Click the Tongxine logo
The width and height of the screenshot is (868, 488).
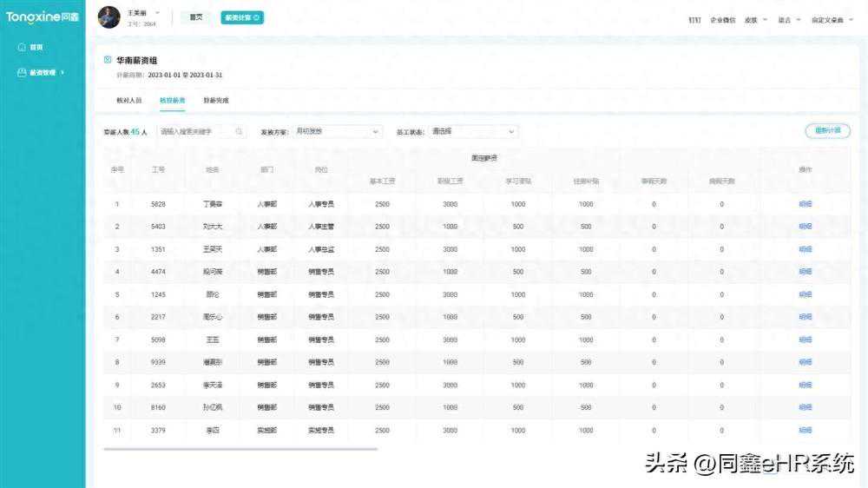click(x=42, y=16)
